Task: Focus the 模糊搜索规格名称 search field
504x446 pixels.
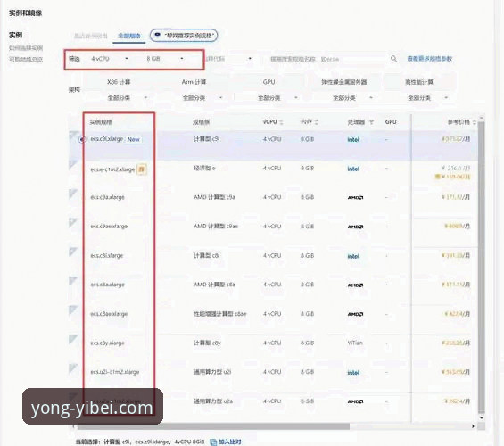Action: pos(328,59)
